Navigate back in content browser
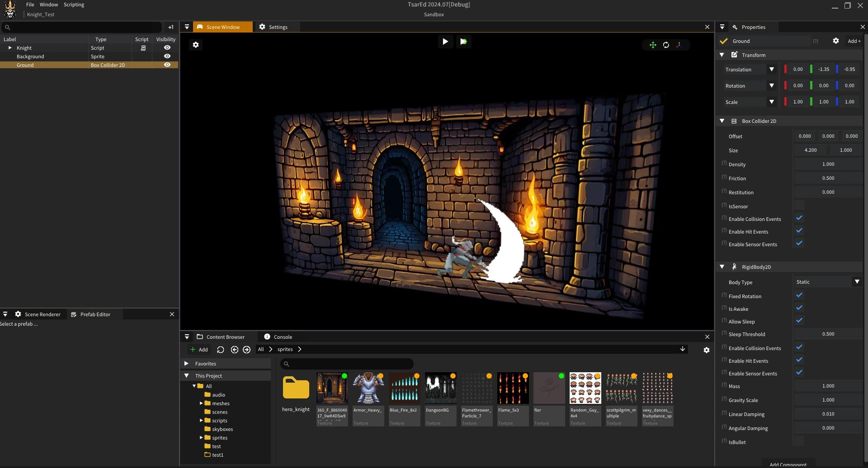The image size is (868, 468). 234,350
